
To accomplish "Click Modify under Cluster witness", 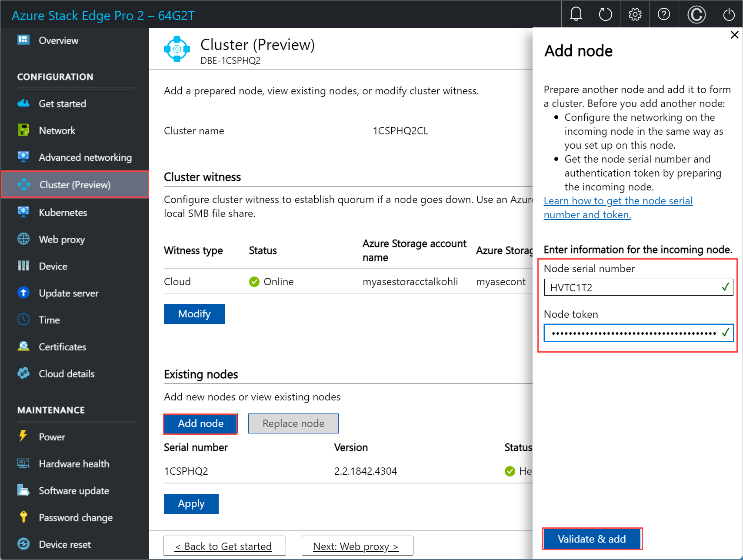I will click(x=194, y=313).
